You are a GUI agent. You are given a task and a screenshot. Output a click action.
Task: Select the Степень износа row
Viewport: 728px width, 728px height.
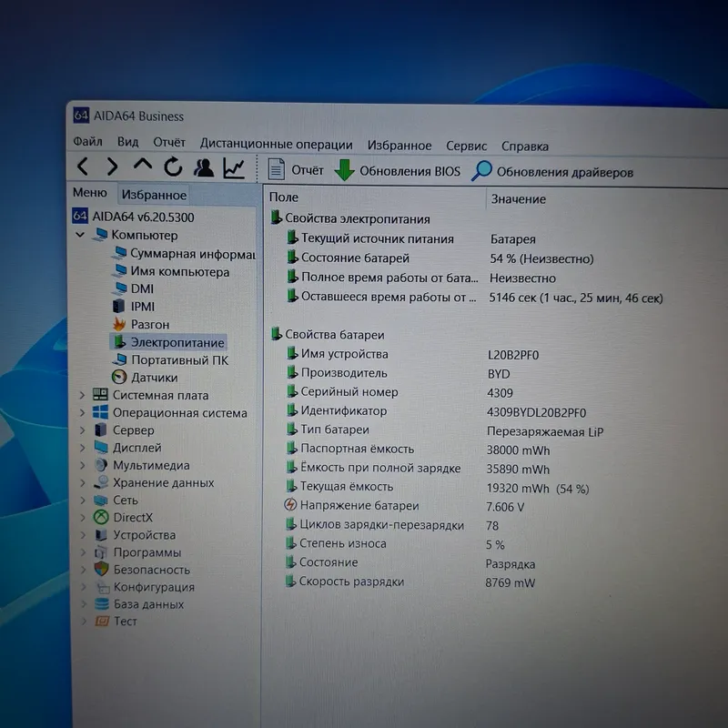point(395,543)
